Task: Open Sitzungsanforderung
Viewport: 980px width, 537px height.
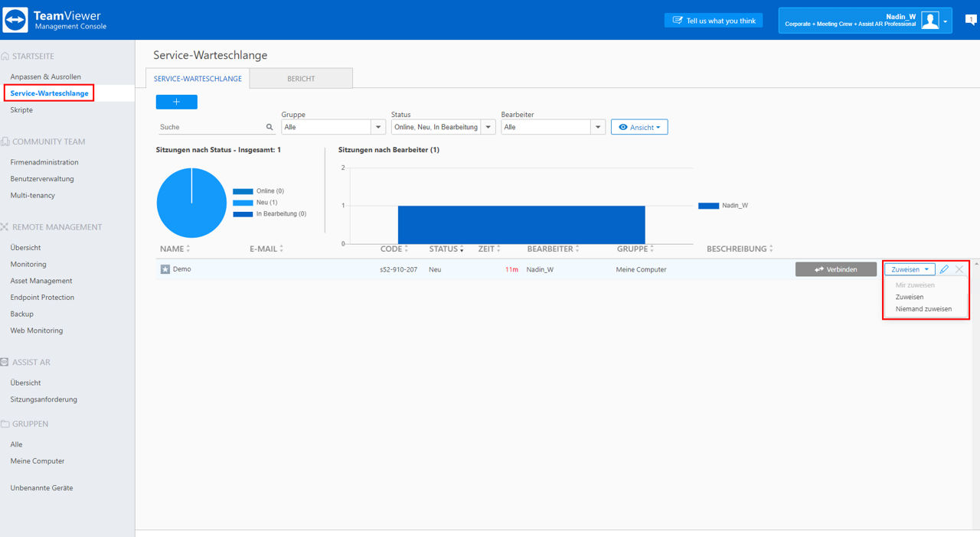Action: click(x=44, y=399)
